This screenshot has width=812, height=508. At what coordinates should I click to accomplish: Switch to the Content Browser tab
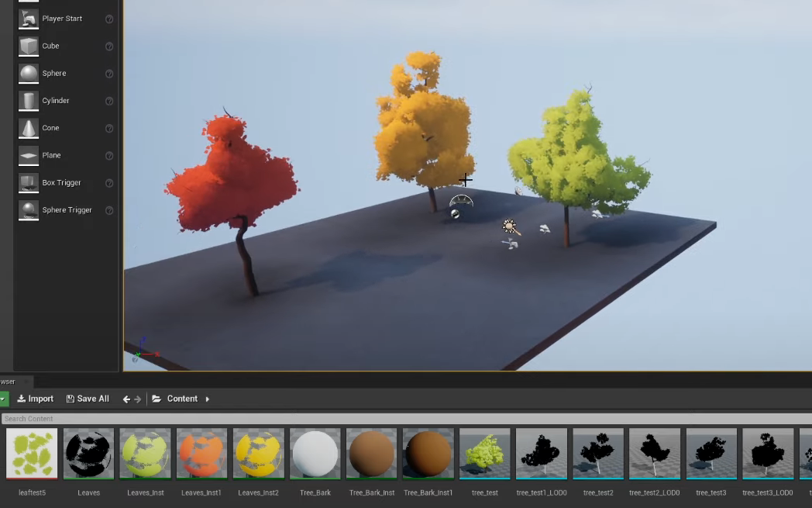[x=12, y=381]
